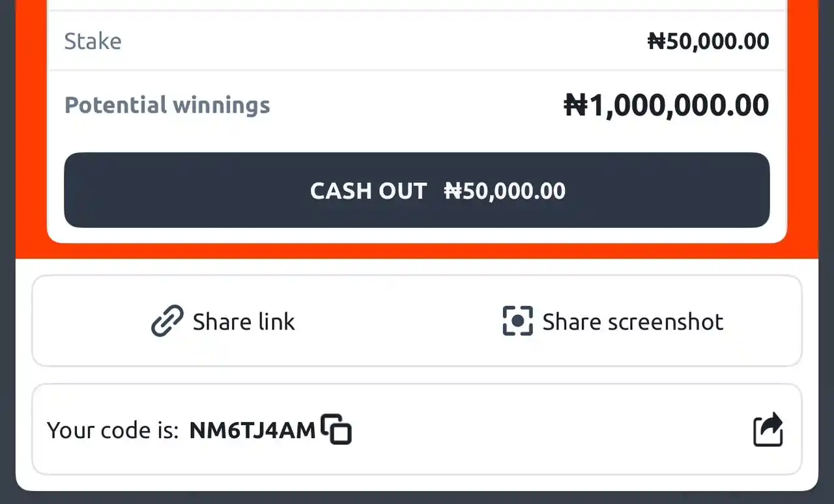Choose the Share screenshot label
834x504 pixels.
pyautogui.click(x=633, y=322)
